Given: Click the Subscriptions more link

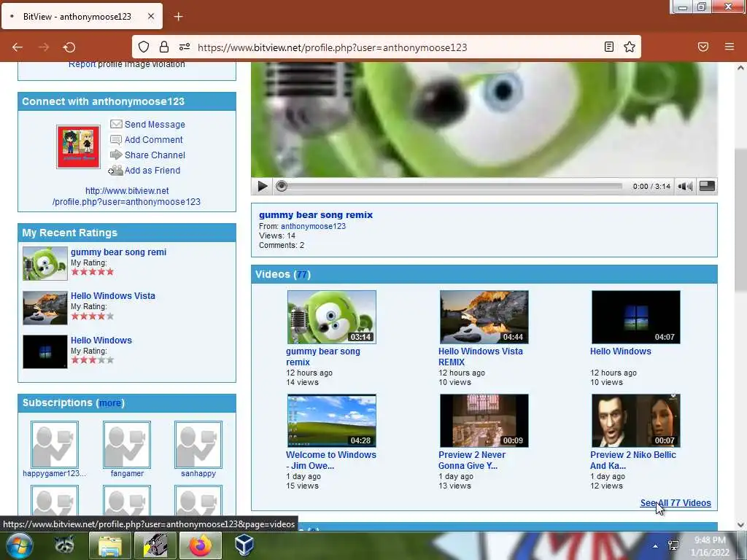Looking at the screenshot, I should coord(110,402).
